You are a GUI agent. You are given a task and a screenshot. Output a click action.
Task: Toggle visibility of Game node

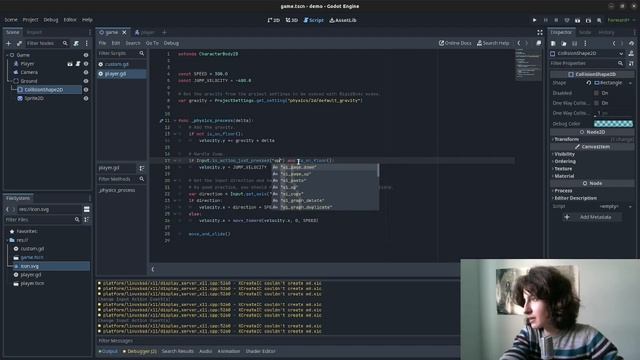tap(86, 55)
